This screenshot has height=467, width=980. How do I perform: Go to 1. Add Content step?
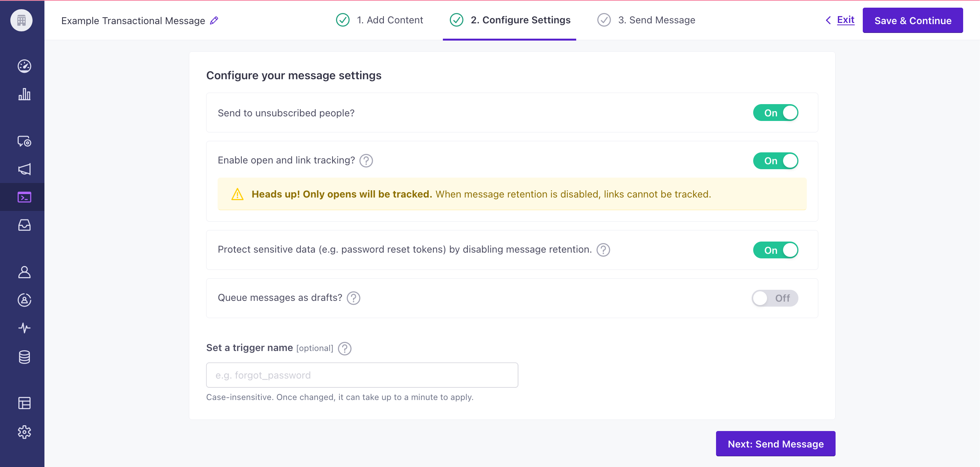tap(390, 20)
